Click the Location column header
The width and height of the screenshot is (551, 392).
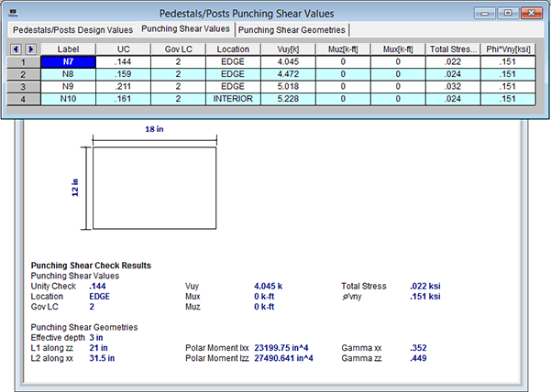[232, 49]
